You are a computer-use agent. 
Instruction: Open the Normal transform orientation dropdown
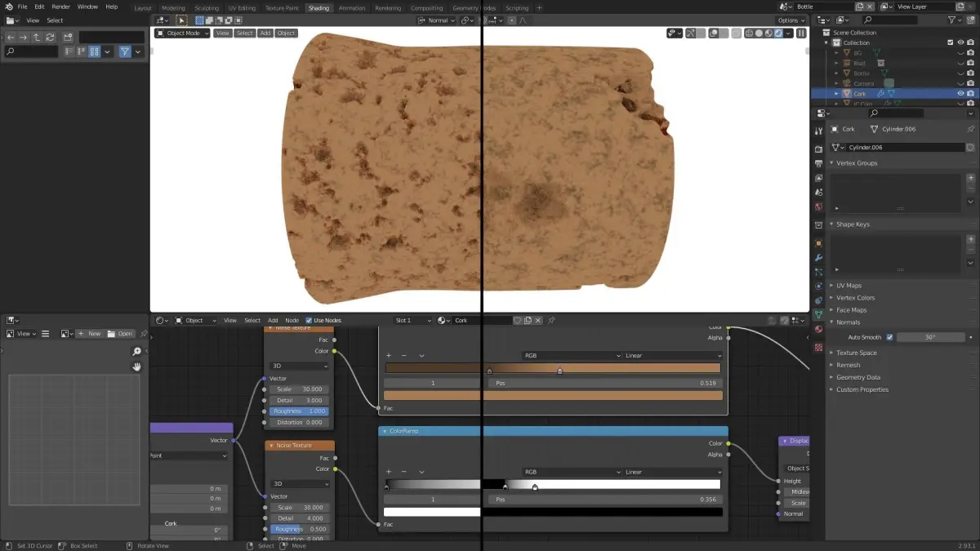pos(438,20)
